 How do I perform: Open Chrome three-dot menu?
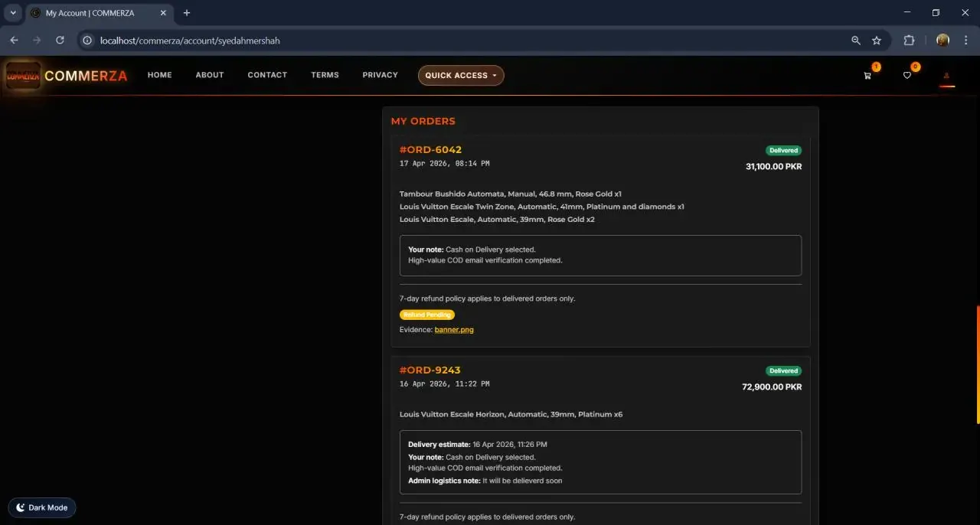point(965,41)
